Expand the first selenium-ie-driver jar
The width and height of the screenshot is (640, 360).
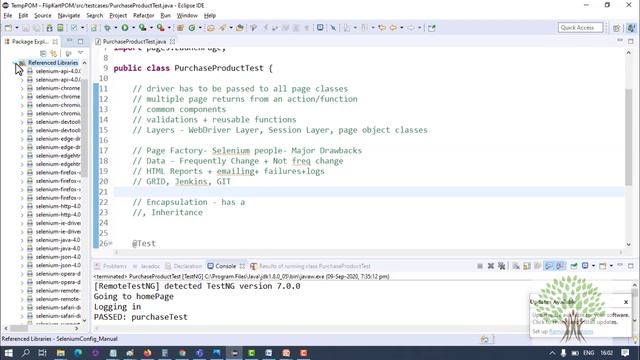[22, 223]
